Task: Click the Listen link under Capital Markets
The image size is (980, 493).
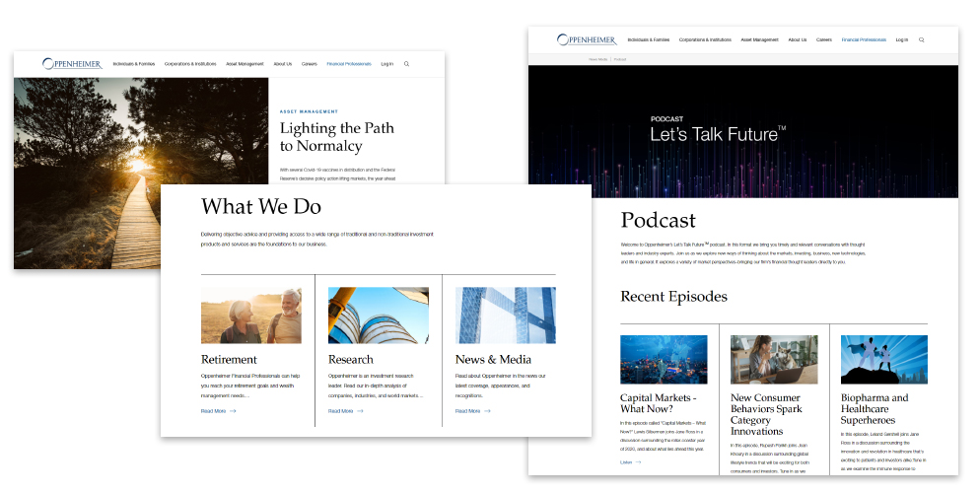Action: click(630, 462)
